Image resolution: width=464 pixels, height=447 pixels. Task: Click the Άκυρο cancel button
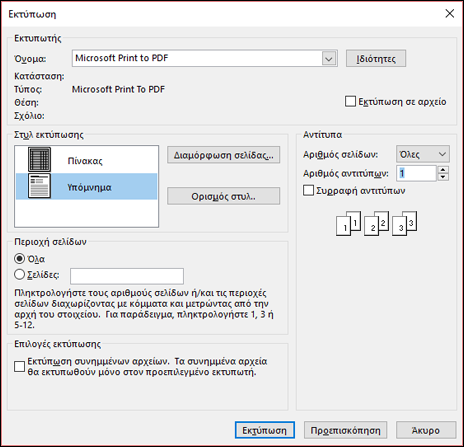[x=426, y=430]
